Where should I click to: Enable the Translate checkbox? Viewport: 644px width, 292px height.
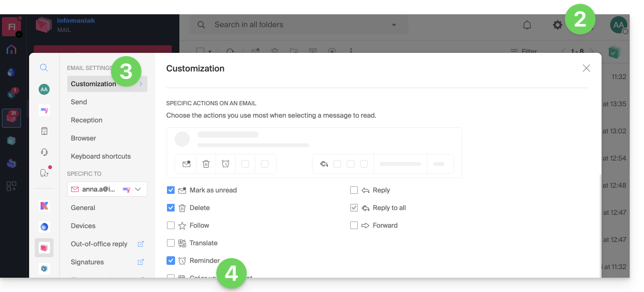tap(171, 243)
